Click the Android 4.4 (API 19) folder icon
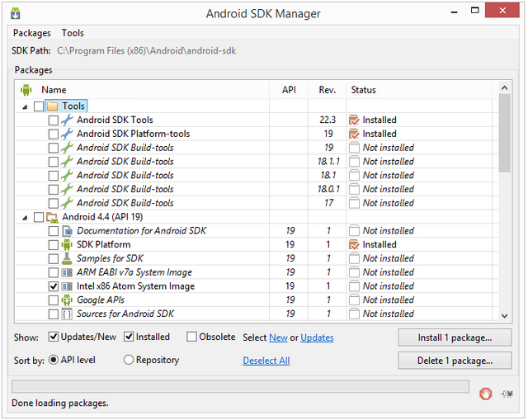Screen dimensions: 528x420 [52, 217]
